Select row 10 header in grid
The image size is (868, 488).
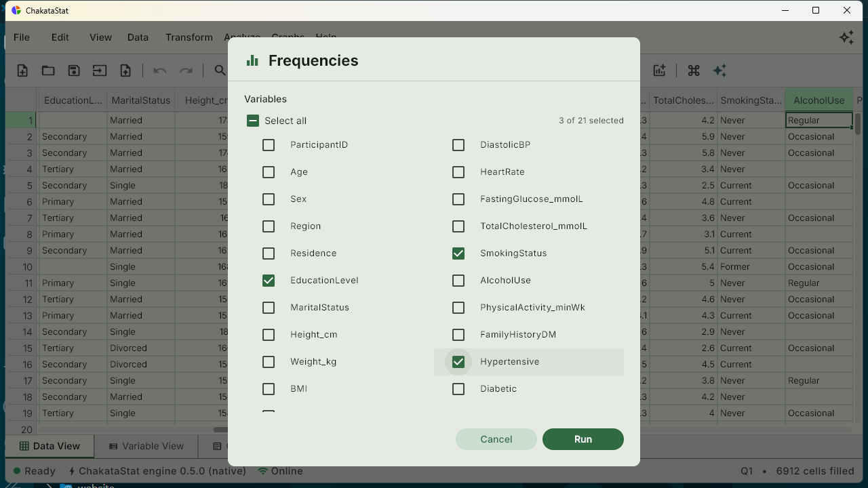click(22, 266)
